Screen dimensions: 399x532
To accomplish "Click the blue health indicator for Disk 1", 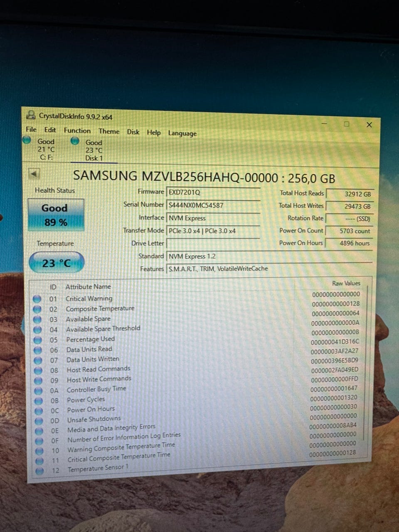I will click(75, 141).
